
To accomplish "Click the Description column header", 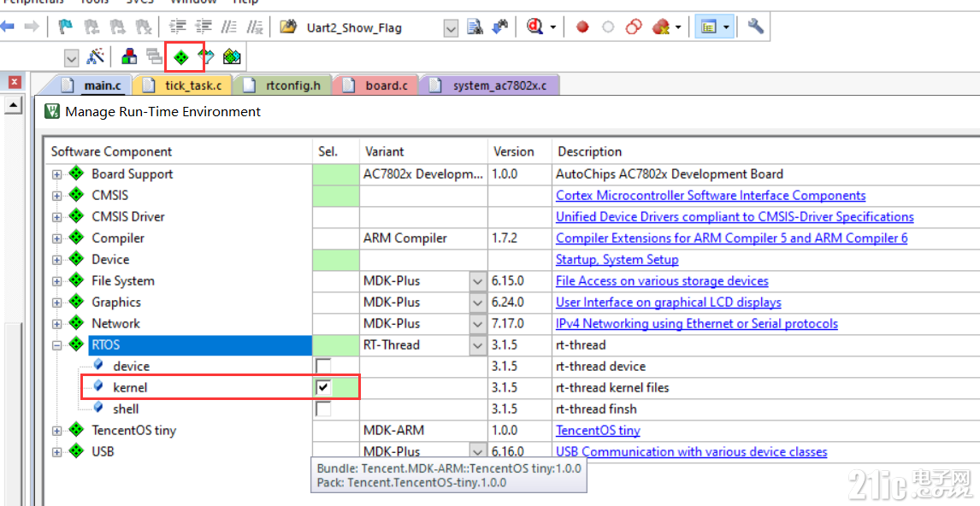I will pyautogui.click(x=765, y=152).
